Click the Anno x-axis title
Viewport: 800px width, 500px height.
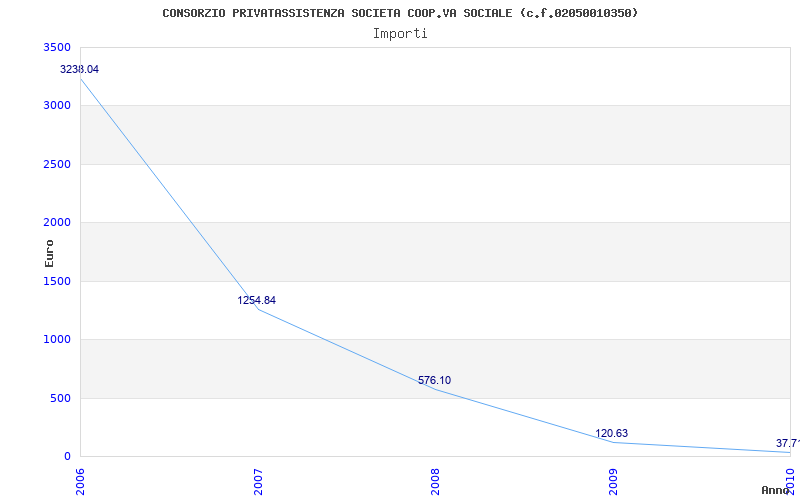tap(778, 490)
